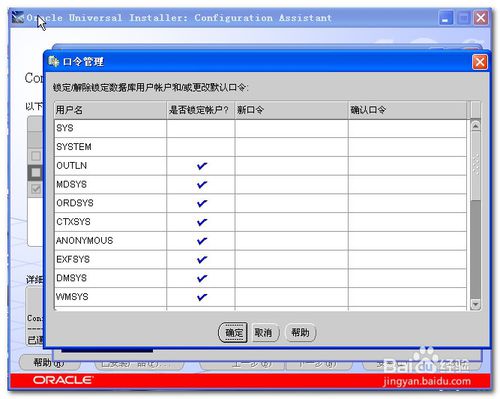Click the scroll up arrow of table
This screenshot has height=399, width=500.
click(475, 126)
